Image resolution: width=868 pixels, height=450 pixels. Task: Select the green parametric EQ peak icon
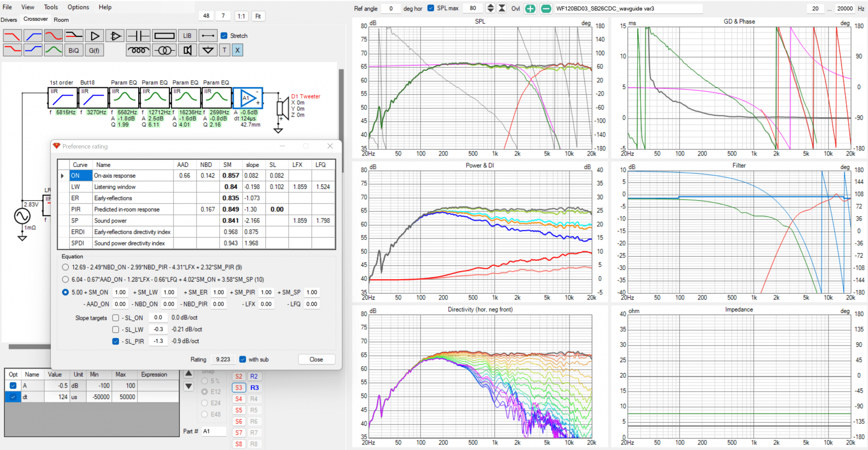click(53, 50)
